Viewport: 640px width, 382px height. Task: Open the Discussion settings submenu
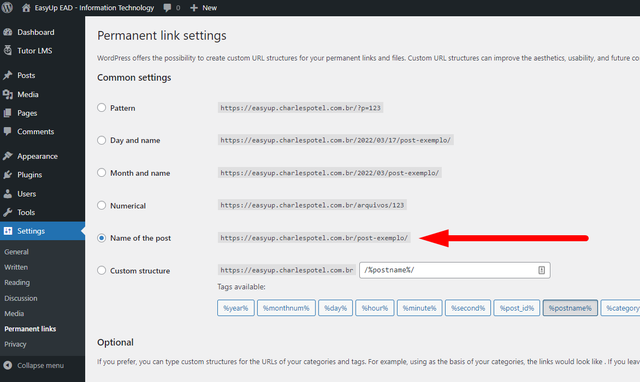pyautogui.click(x=21, y=298)
